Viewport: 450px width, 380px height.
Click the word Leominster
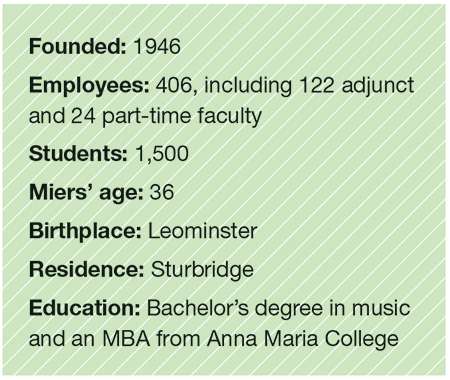pos(203,231)
